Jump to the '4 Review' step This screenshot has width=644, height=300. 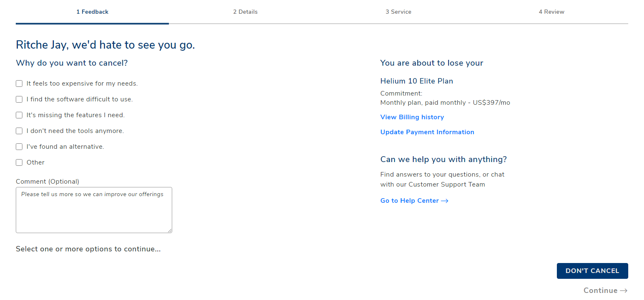point(551,12)
